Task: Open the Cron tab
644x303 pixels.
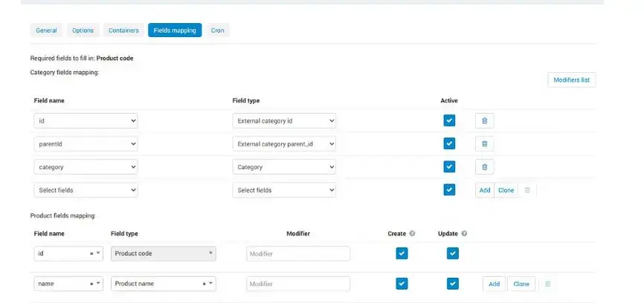Action: tap(218, 30)
